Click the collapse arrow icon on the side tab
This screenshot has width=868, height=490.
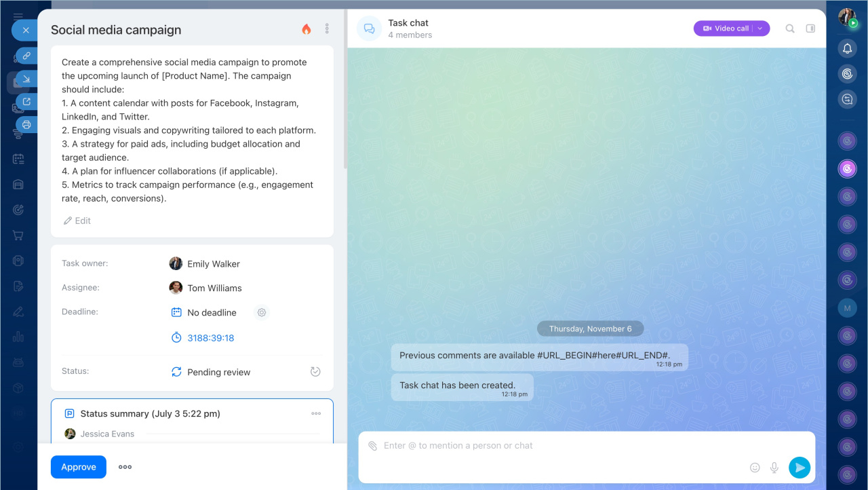click(27, 79)
